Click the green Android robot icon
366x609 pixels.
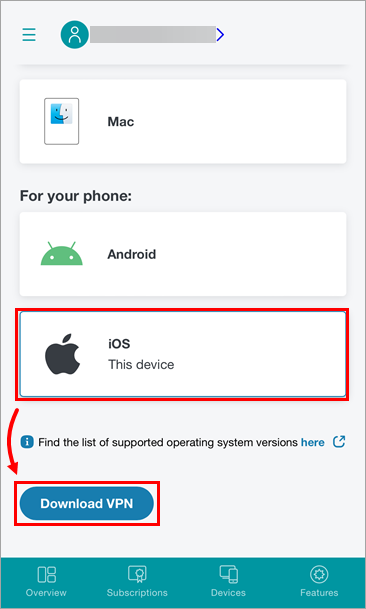62,254
